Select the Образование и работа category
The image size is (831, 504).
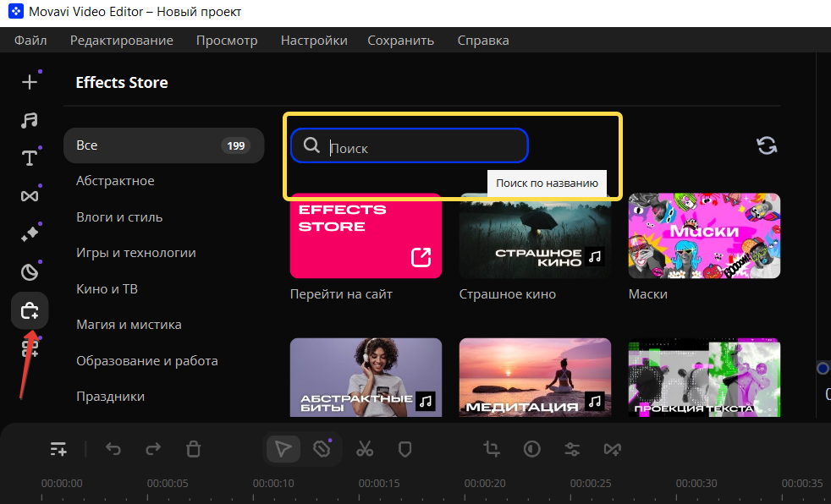click(147, 360)
